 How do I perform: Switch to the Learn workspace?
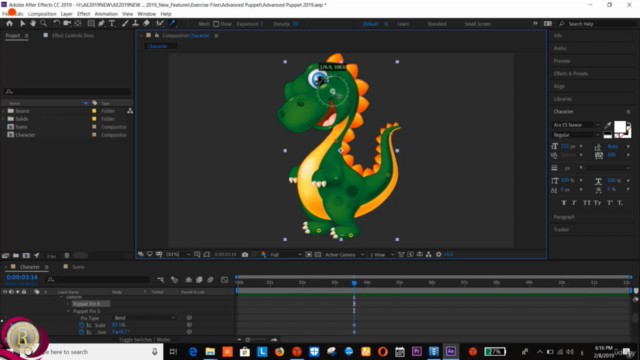pos(403,24)
